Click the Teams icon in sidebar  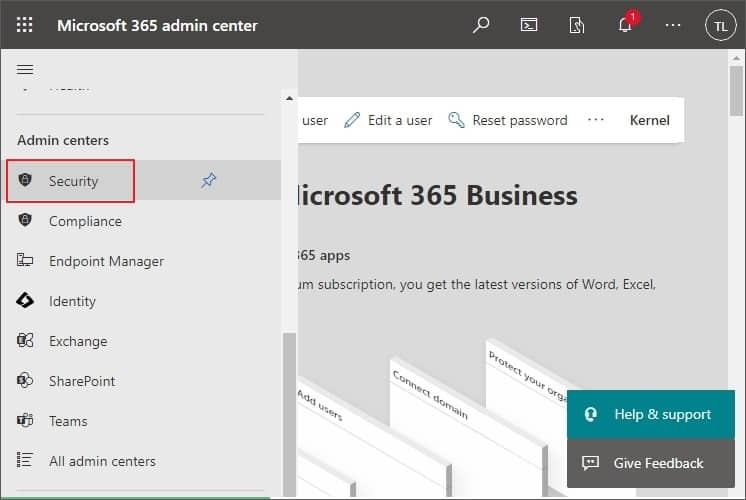click(x=25, y=420)
